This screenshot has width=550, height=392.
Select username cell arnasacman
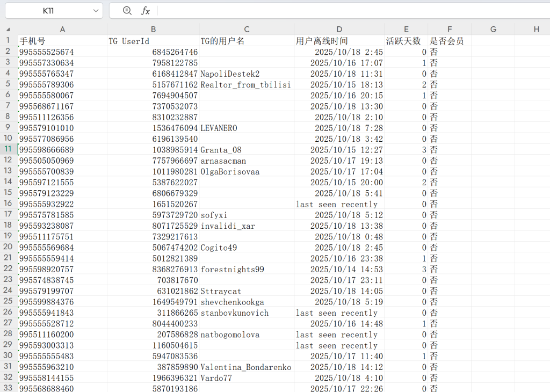(x=247, y=160)
